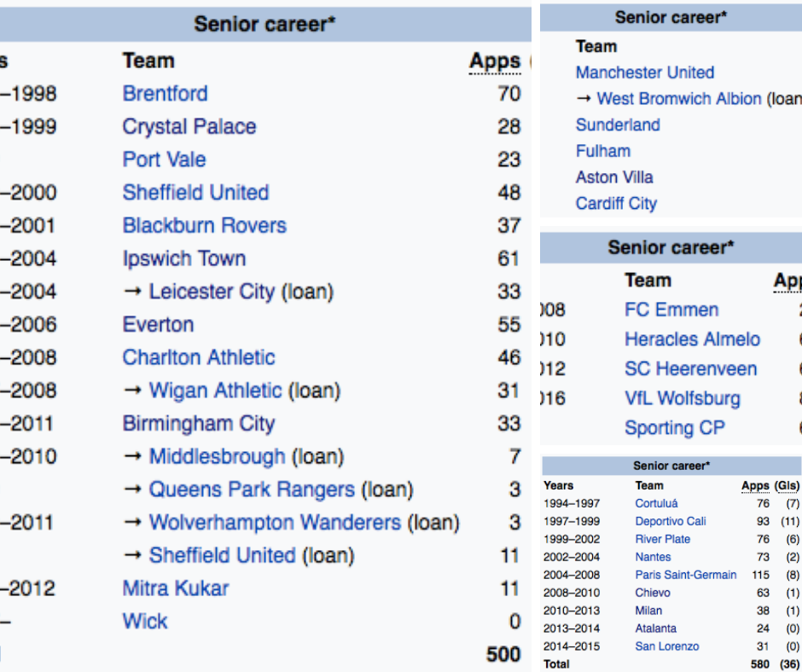This screenshot has height=672, width=802.
Task: Open the Mitra Kukar link
Action: click(176, 588)
